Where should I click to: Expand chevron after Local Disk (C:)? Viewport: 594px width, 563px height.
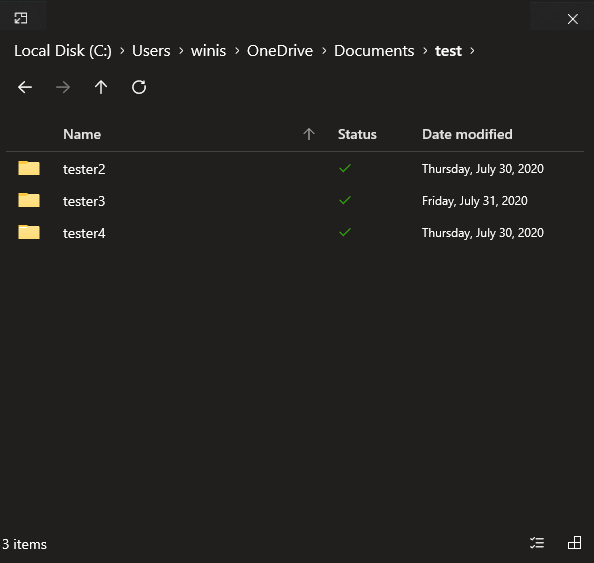(x=122, y=51)
